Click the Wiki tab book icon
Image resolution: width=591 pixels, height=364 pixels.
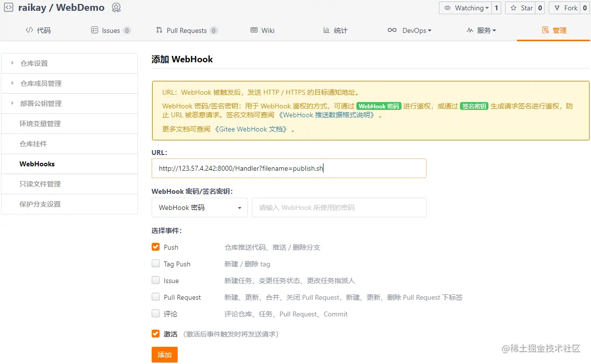click(254, 30)
